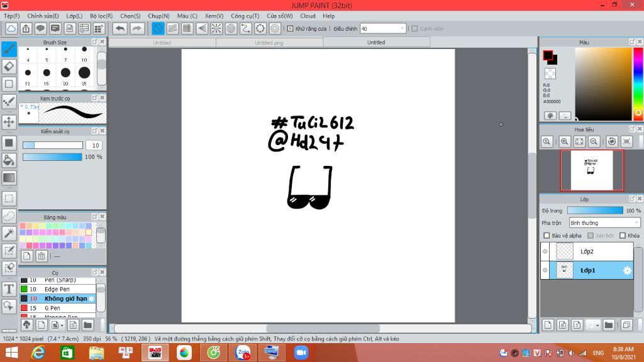Open the Pha trộn blend mode dropdown
Screen dimensions: 644x362
pos(636,223)
